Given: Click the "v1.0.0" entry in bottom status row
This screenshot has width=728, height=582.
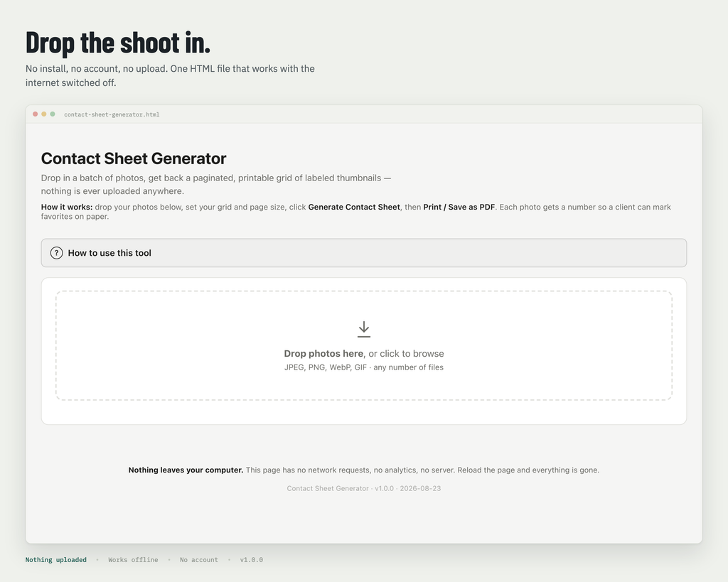Looking at the screenshot, I should [x=252, y=560].
